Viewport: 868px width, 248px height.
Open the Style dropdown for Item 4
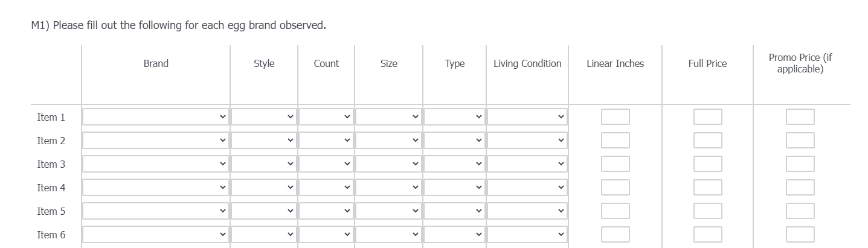tap(264, 188)
